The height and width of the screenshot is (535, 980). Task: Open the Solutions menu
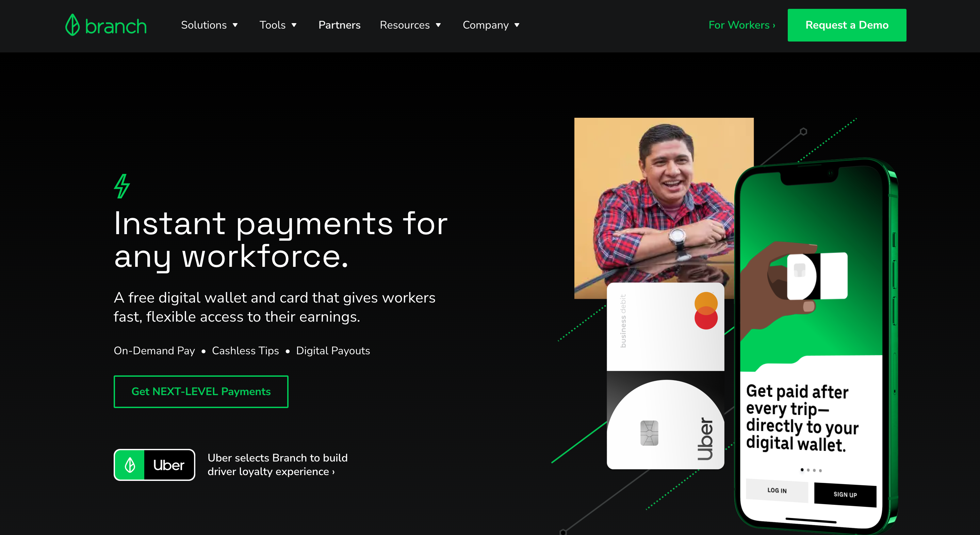[x=210, y=25]
